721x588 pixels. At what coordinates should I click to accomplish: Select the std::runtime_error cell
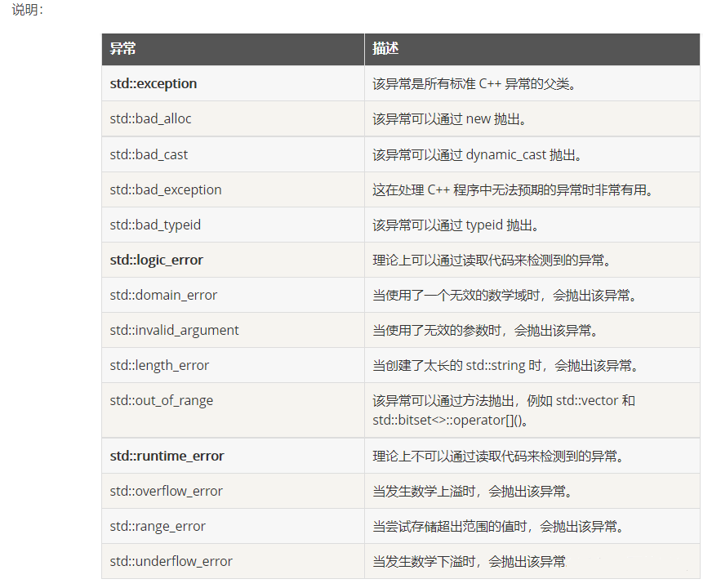[x=233, y=456]
